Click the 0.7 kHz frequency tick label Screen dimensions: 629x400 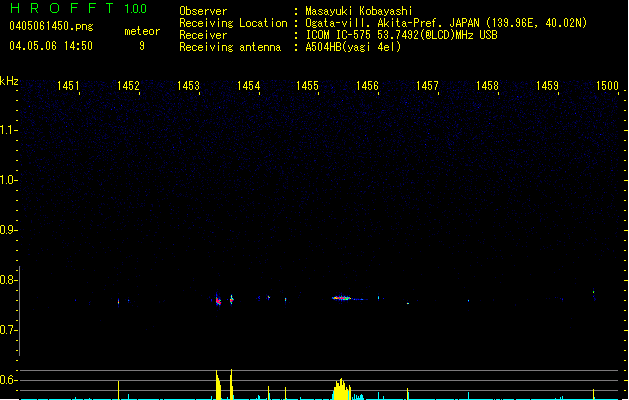point(7,330)
